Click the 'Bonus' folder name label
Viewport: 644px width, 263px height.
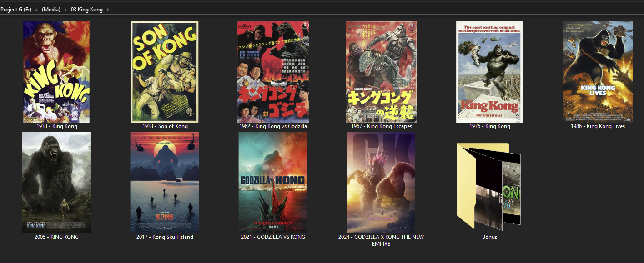tap(489, 237)
